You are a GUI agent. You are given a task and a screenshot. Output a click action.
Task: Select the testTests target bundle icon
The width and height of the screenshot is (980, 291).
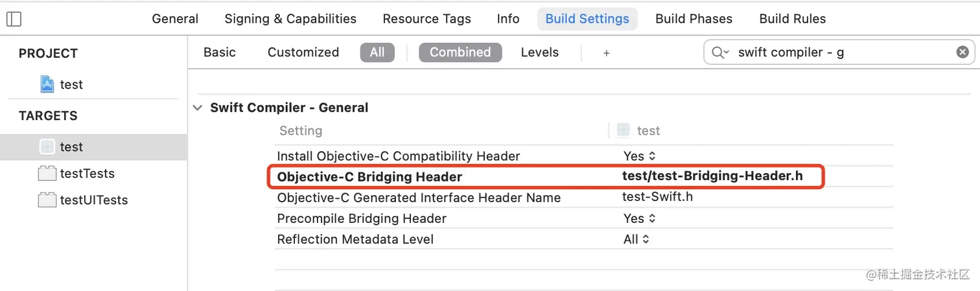point(47,174)
